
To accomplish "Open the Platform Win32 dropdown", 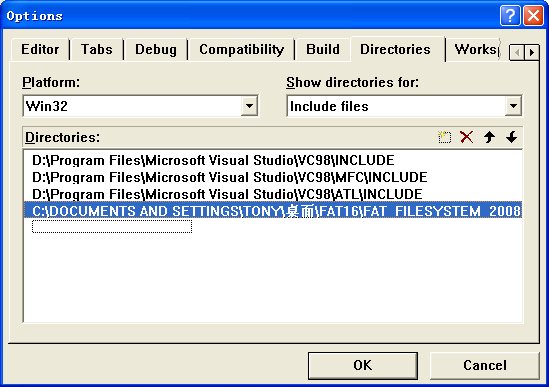I will click(249, 106).
